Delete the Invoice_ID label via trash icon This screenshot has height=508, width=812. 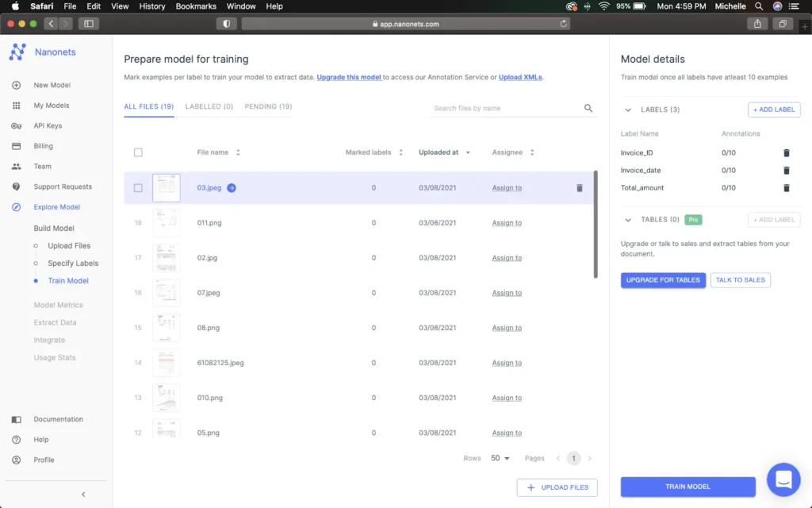pos(786,152)
